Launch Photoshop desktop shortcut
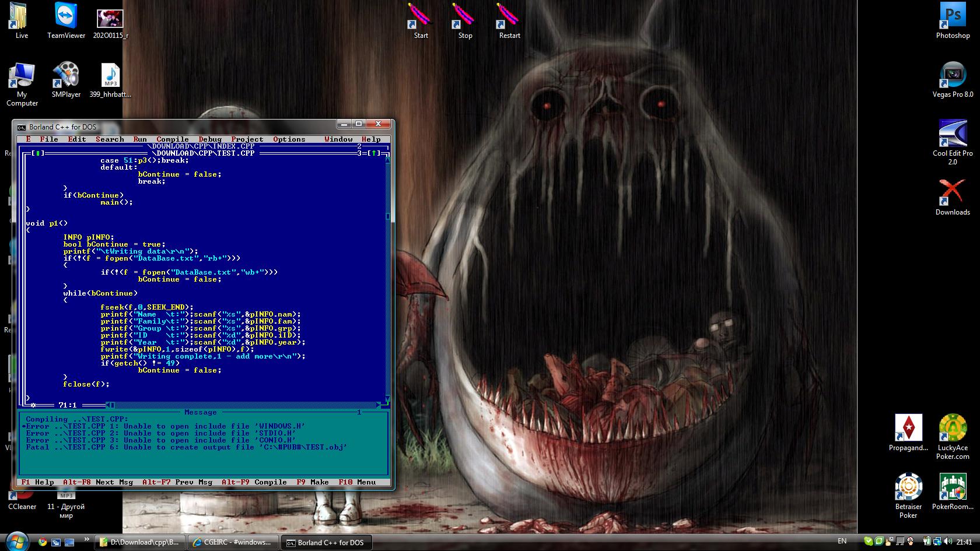The image size is (980, 551). (x=953, y=21)
